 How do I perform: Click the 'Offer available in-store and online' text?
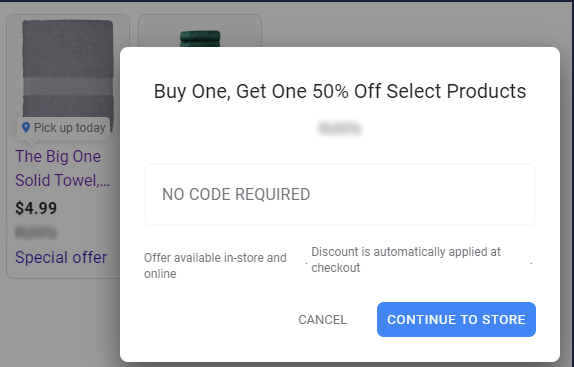(215, 266)
